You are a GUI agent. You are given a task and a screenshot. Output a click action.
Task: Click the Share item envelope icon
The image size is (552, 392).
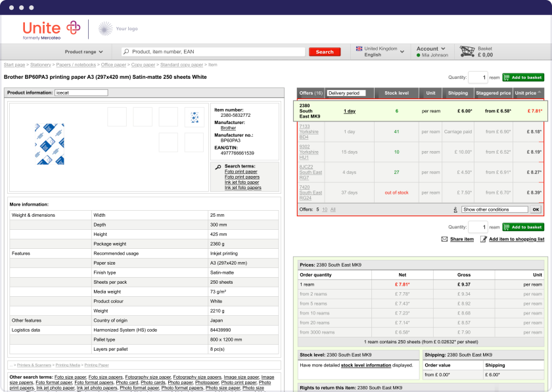(x=444, y=239)
